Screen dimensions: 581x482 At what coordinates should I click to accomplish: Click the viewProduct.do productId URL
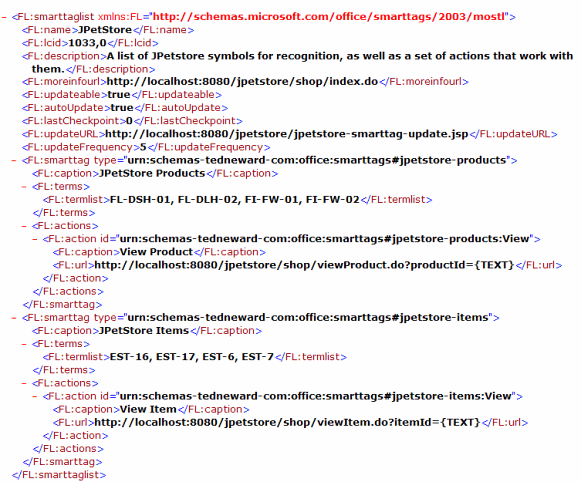pos(304,265)
